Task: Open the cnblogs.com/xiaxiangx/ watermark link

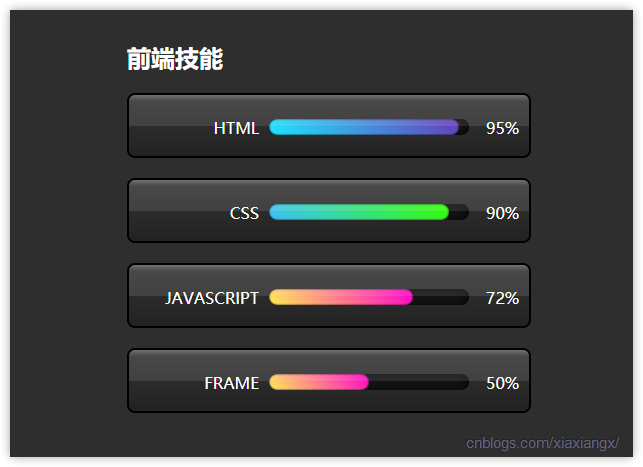Action: tap(542, 443)
